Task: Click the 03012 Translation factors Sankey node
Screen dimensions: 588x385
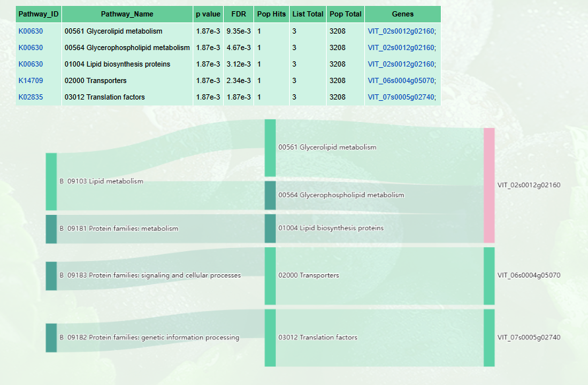Action: pos(270,338)
